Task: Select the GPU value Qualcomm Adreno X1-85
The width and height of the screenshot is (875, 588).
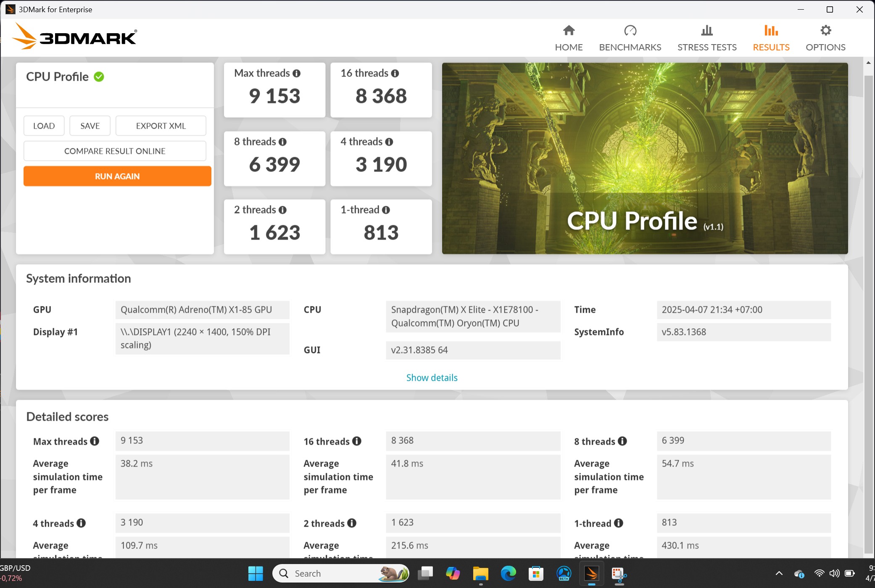Action: (202, 310)
